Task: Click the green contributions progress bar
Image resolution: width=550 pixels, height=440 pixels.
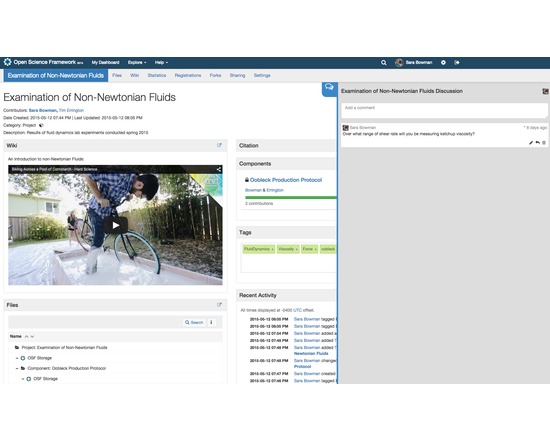Action: pyautogui.click(x=290, y=198)
